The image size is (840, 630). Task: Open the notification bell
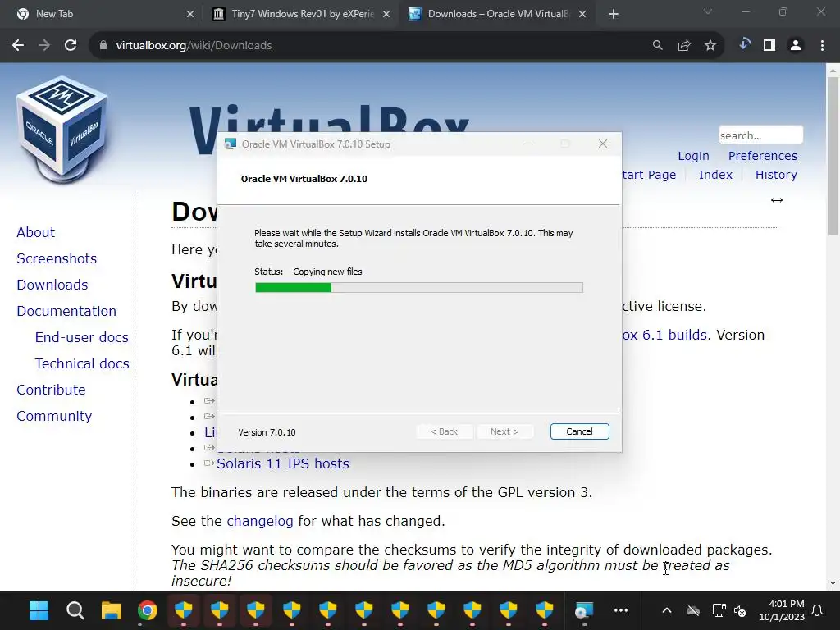point(818,610)
